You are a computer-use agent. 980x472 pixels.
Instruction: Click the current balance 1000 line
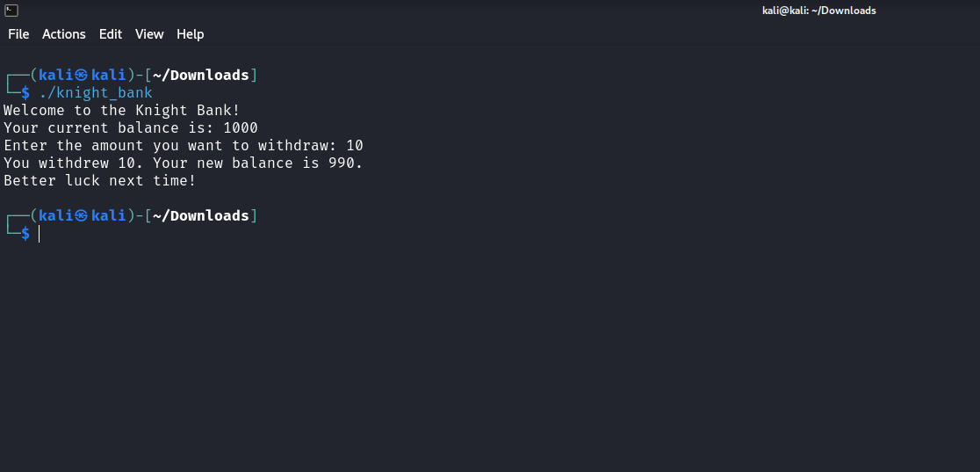[x=131, y=128]
